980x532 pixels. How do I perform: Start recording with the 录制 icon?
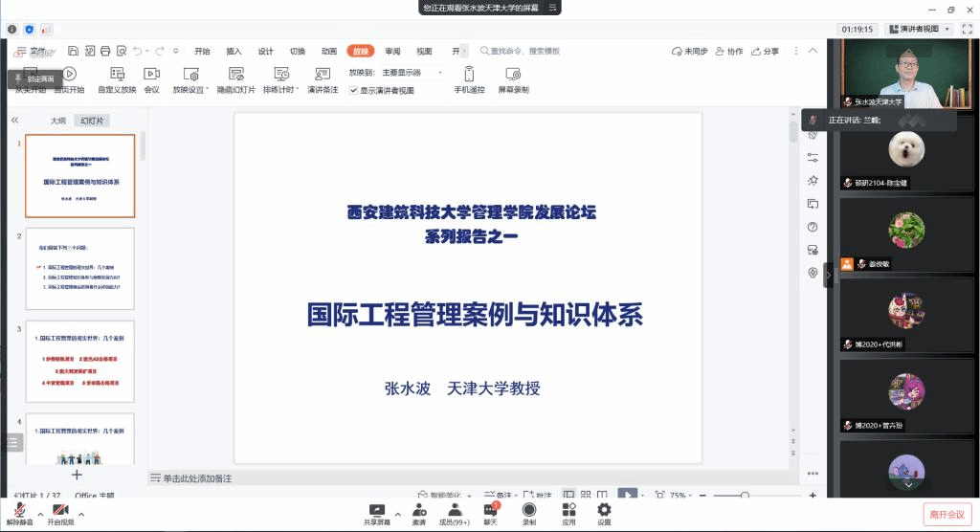pyautogui.click(x=529, y=510)
